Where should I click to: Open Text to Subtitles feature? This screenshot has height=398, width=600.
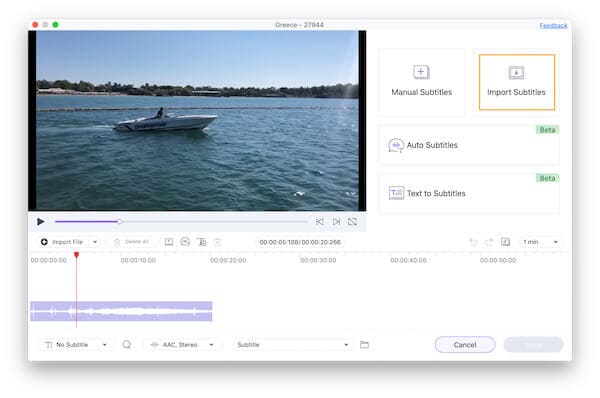click(469, 193)
